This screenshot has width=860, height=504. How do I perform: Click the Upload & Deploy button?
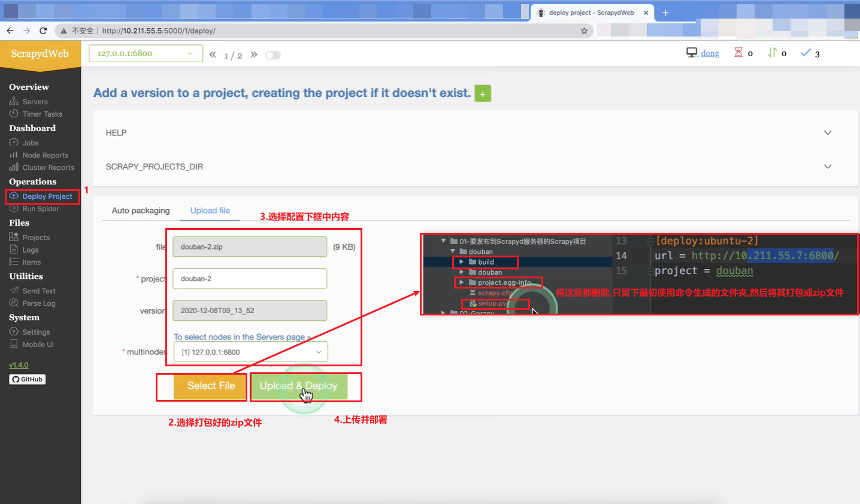pos(298,386)
